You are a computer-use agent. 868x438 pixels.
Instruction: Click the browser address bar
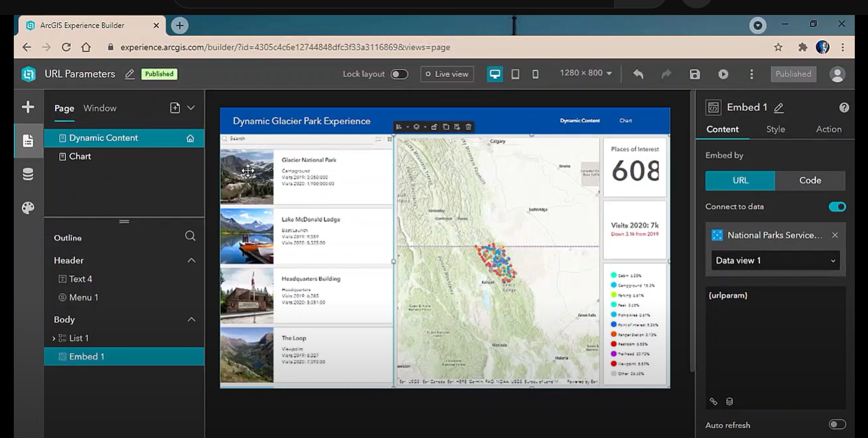(437, 47)
